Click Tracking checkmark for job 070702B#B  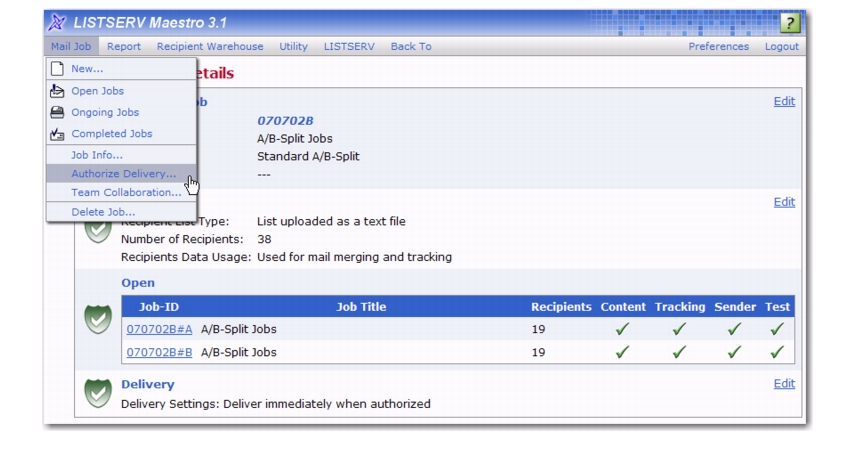[x=679, y=352]
